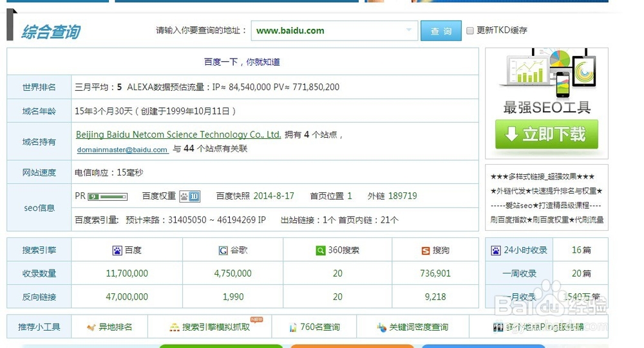Screen dimensions: 644x348
Task: Click the 查询 search button
Action: coord(441,31)
